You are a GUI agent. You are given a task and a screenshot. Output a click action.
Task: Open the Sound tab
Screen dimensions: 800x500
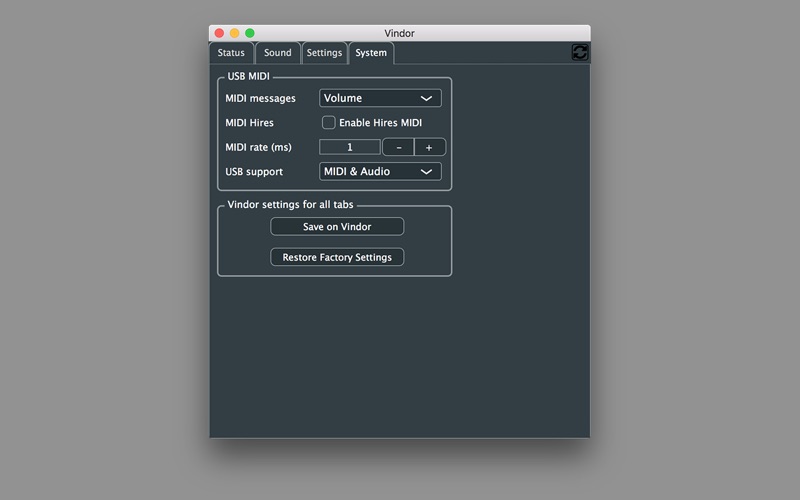coord(278,53)
